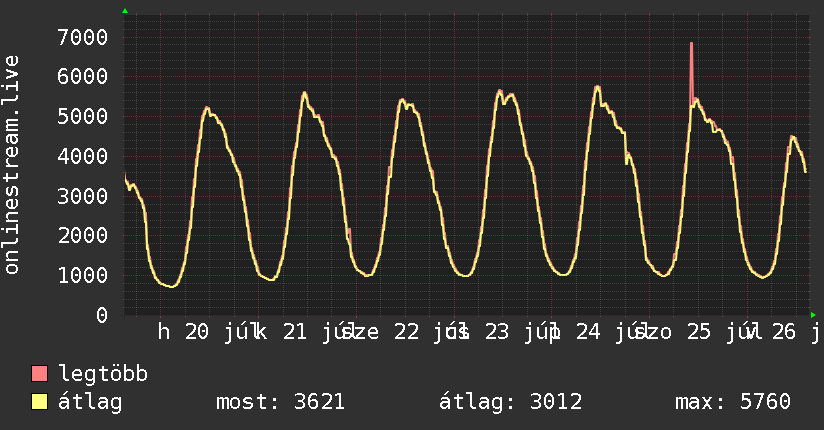
Task: Click the yellow átlag legend swatch
Action: tap(39, 402)
